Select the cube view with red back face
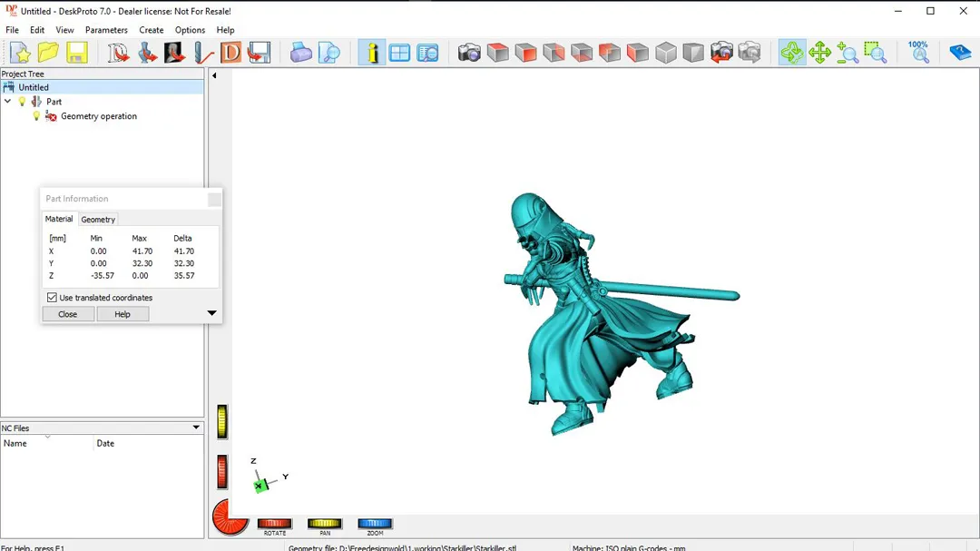The image size is (980, 551). pyautogui.click(x=610, y=53)
